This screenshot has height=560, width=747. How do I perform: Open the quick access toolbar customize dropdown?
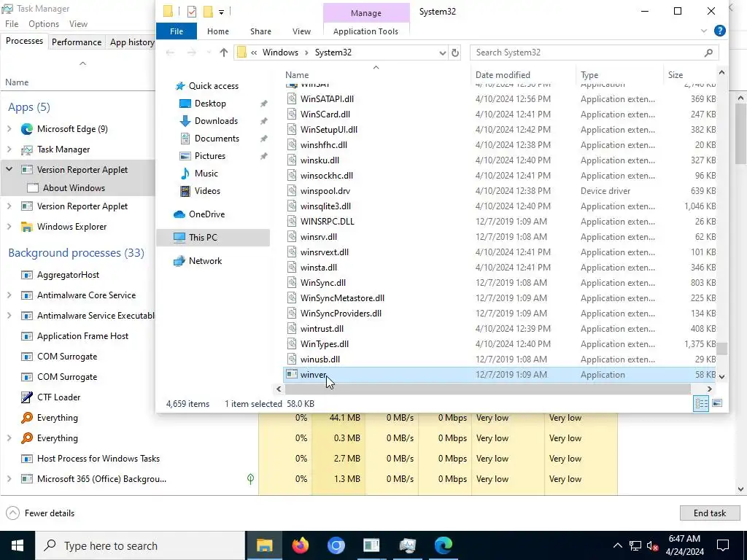[x=222, y=12]
